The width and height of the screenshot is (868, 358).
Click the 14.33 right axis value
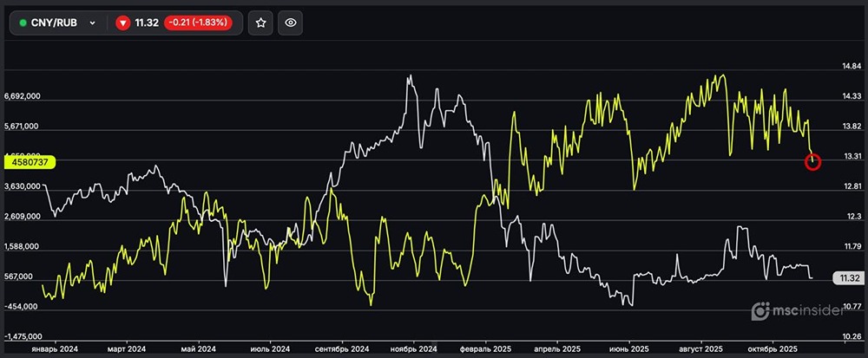coord(852,96)
